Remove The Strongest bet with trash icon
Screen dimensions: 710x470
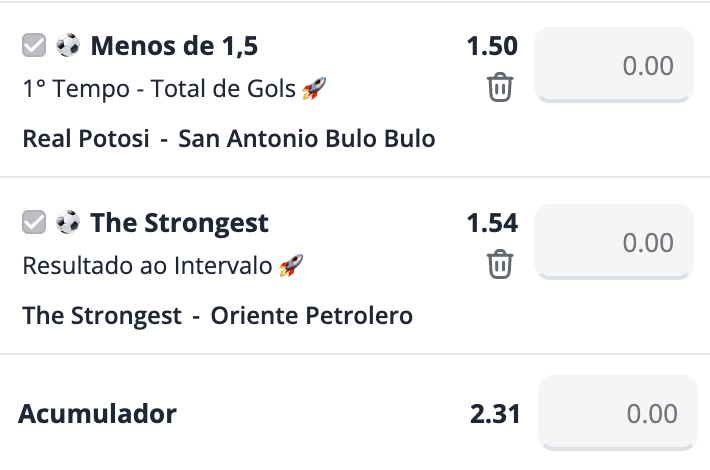(500, 264)
